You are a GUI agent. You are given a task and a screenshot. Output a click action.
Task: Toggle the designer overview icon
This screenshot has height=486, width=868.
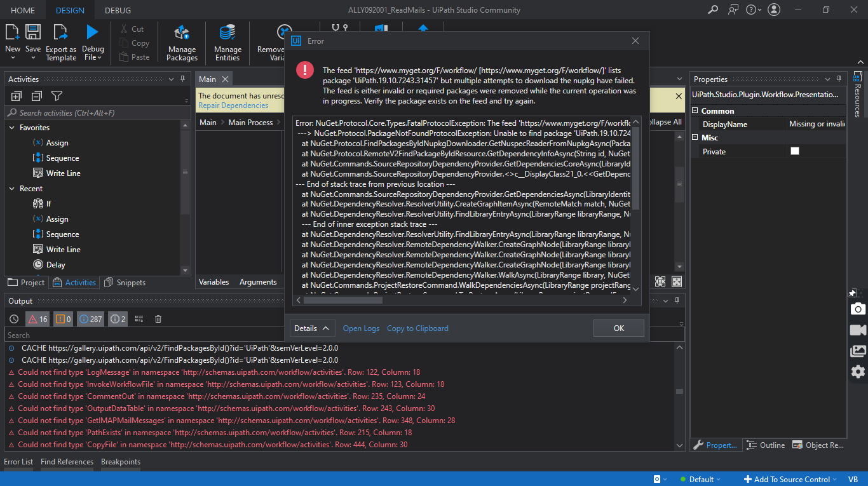677,281
